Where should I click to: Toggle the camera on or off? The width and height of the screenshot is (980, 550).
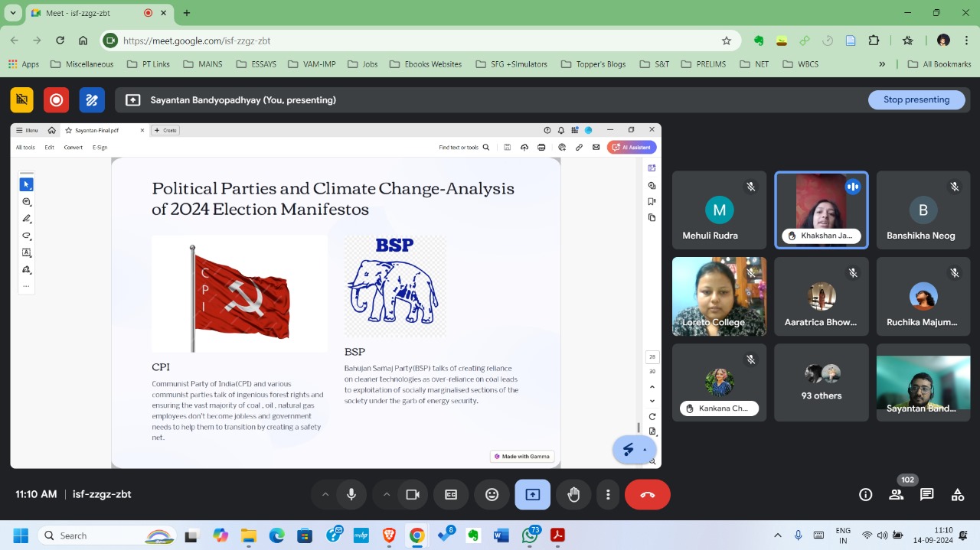point(413,495)
